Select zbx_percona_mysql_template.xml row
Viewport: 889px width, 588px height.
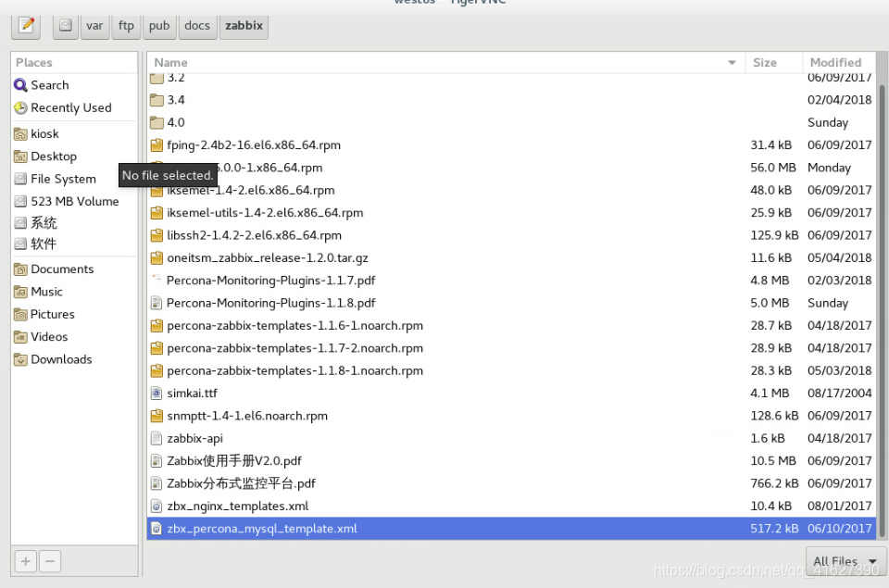tap(511, 529)
